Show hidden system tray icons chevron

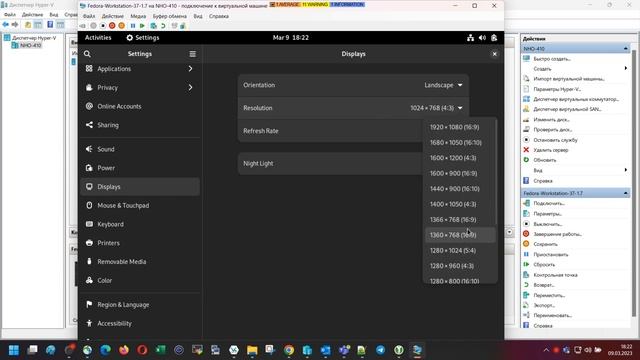(546, 350)
